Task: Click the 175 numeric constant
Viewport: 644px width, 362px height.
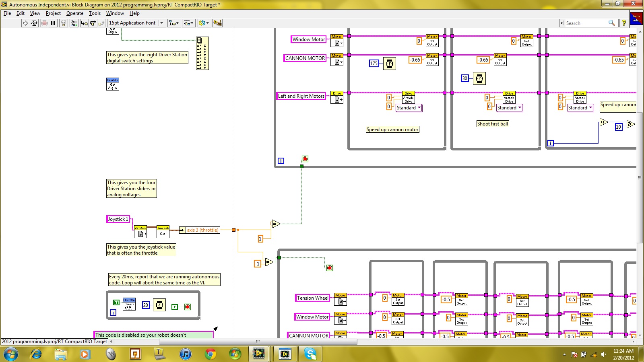Action: (x=374, y=64)
